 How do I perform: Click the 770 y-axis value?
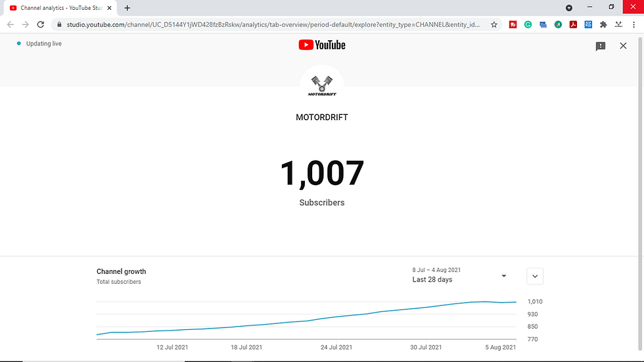tap(532, 340)
